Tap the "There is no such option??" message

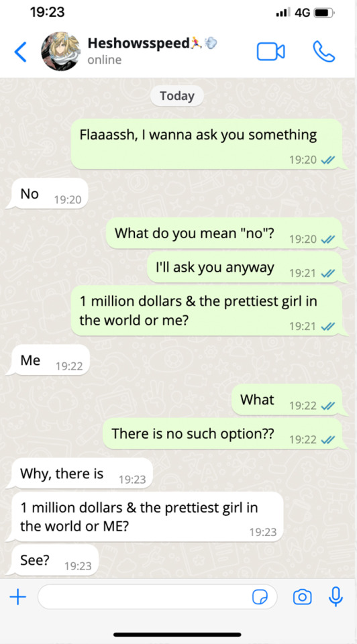(x=222, y=434)
